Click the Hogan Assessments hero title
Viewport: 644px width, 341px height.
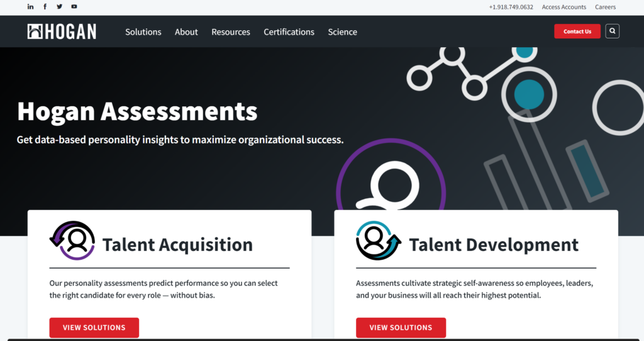(137, 111)
